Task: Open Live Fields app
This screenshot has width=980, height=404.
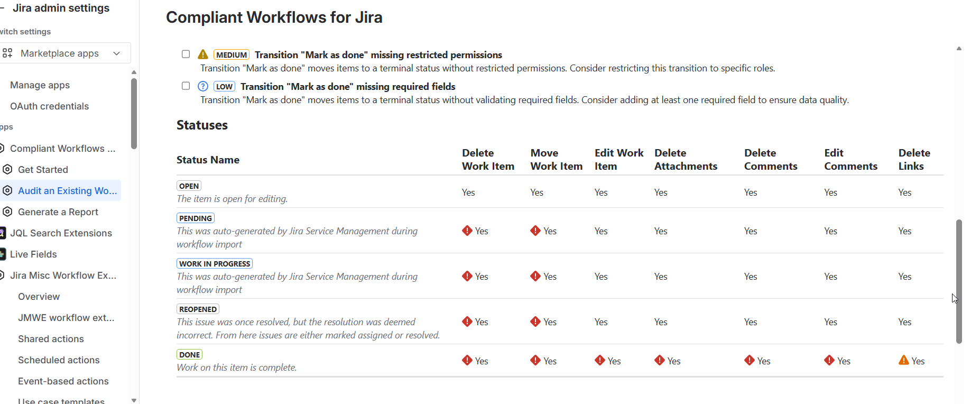Action: click(33, 254)
